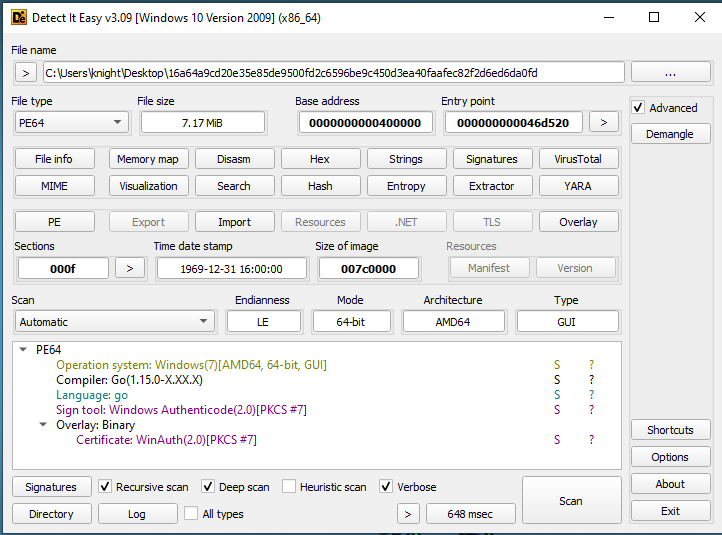Look up the file on VirusTotal
Screen dimensions: 722x535
click(578, 159)
